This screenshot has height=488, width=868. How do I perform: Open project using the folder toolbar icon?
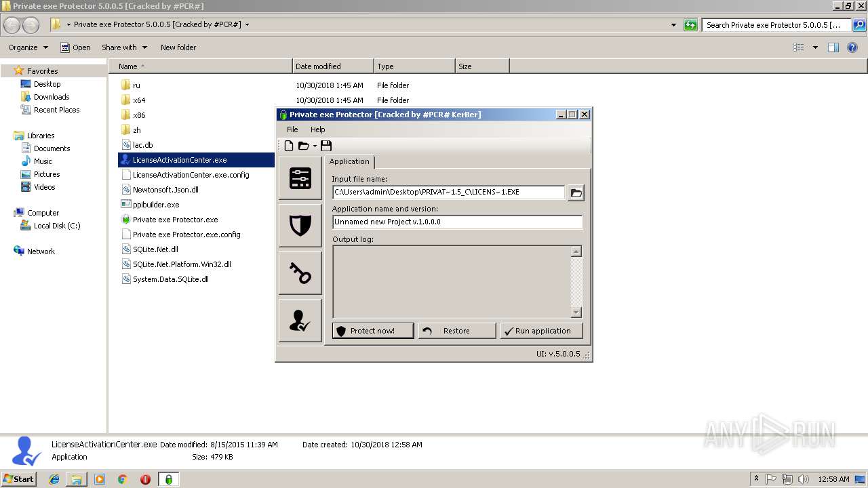coord(304,146)
